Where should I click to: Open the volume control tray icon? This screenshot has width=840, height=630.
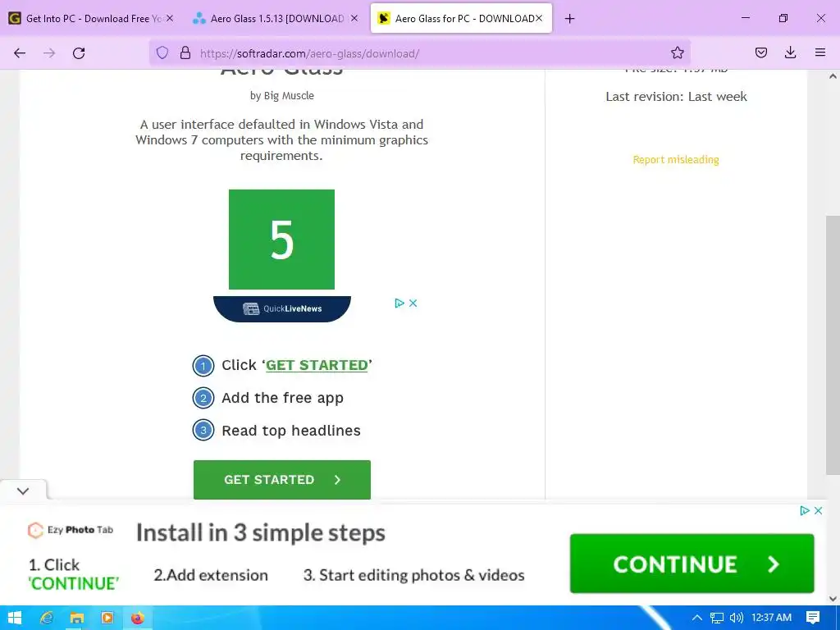click(737, 618)
